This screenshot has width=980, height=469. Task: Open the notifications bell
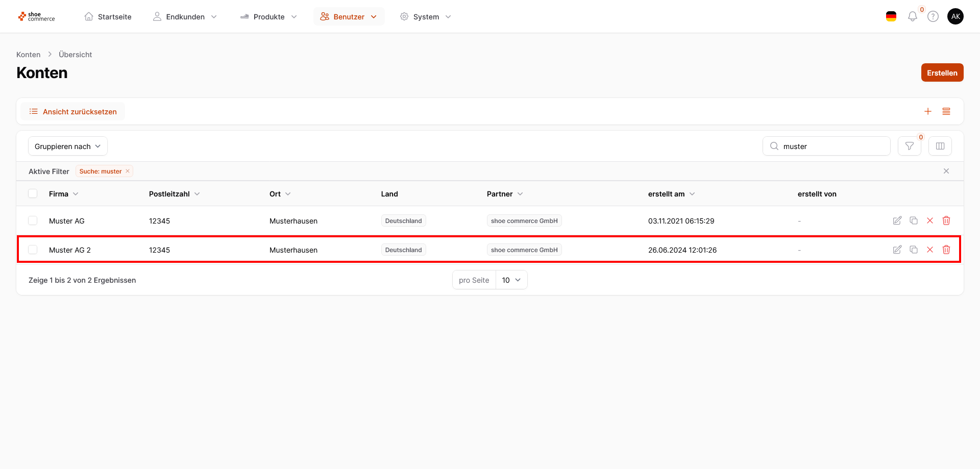tap(912, 16)
